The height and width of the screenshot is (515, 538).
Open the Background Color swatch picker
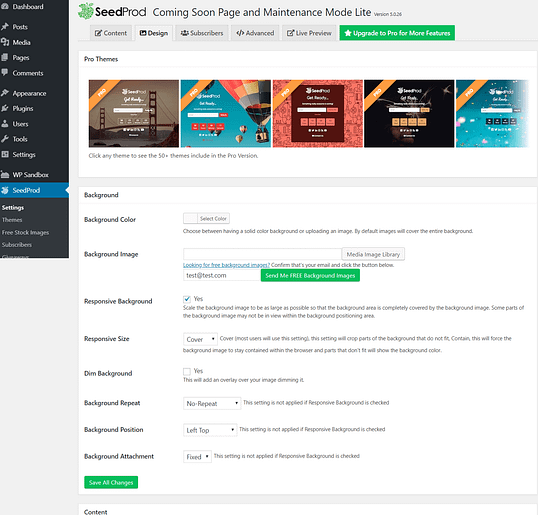point(190,218)
